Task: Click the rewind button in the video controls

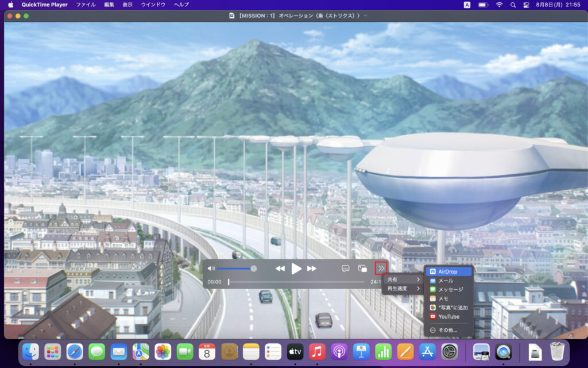Action: 280,269
